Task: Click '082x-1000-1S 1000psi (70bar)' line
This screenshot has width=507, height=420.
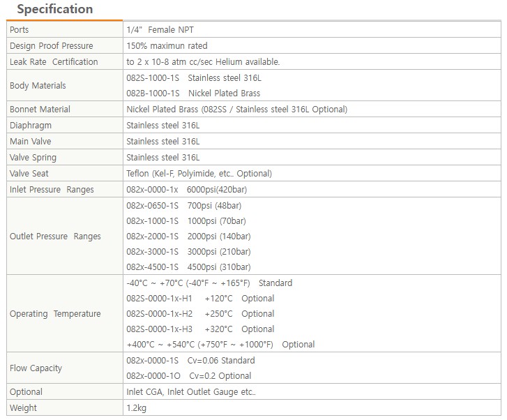Action: pos(186,221)
